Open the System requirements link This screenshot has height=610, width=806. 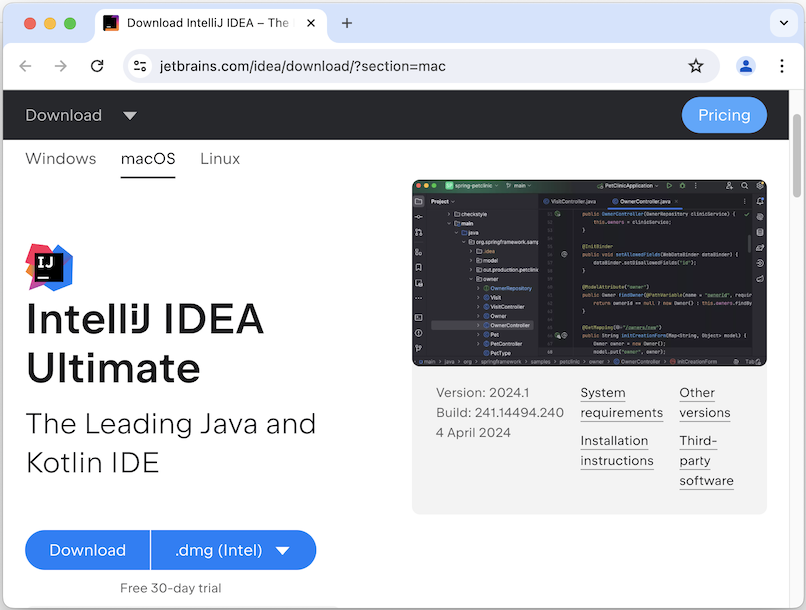621,403
